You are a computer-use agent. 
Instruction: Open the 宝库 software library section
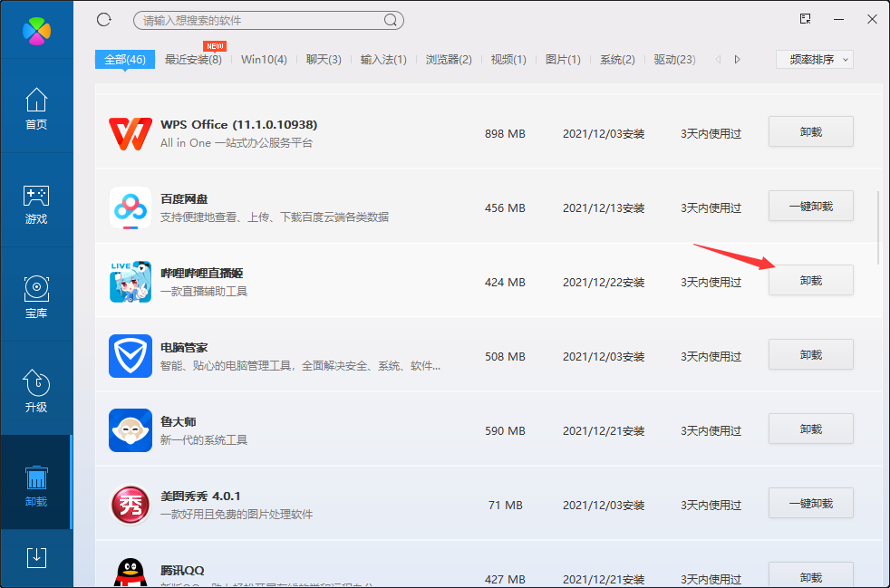point(36,297)
